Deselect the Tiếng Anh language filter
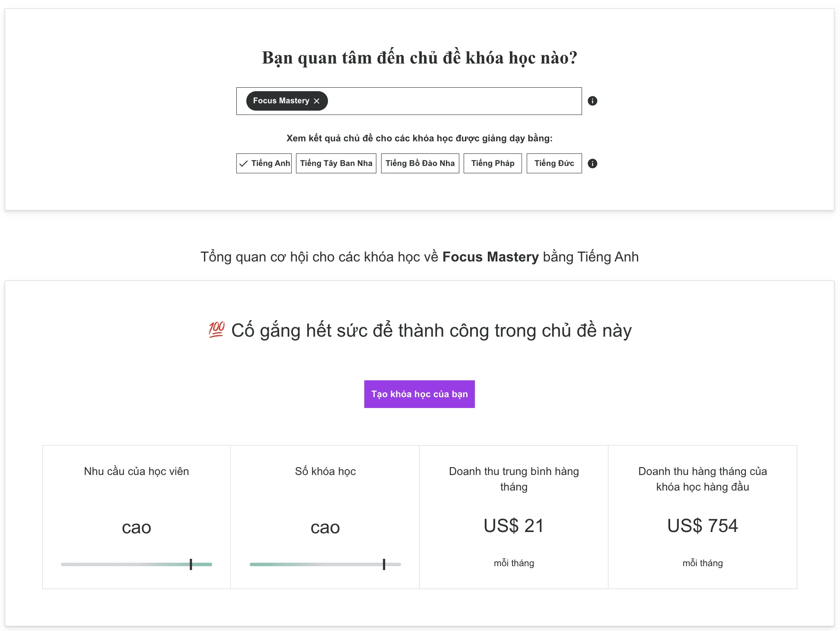Viewport: 840px width, 631px height. pyautogui.click(x=264, y=163)
